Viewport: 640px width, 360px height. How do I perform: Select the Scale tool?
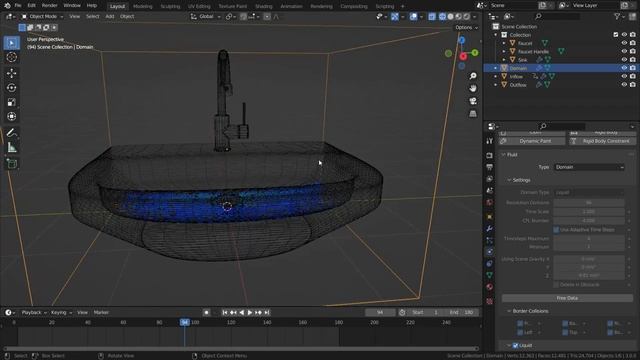point(11,102)
